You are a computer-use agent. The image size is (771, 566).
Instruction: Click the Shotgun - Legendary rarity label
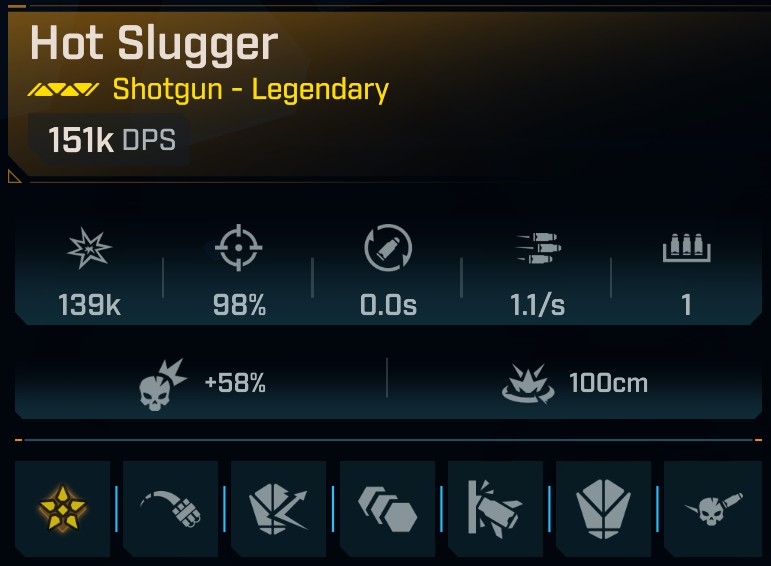point(251,89)
